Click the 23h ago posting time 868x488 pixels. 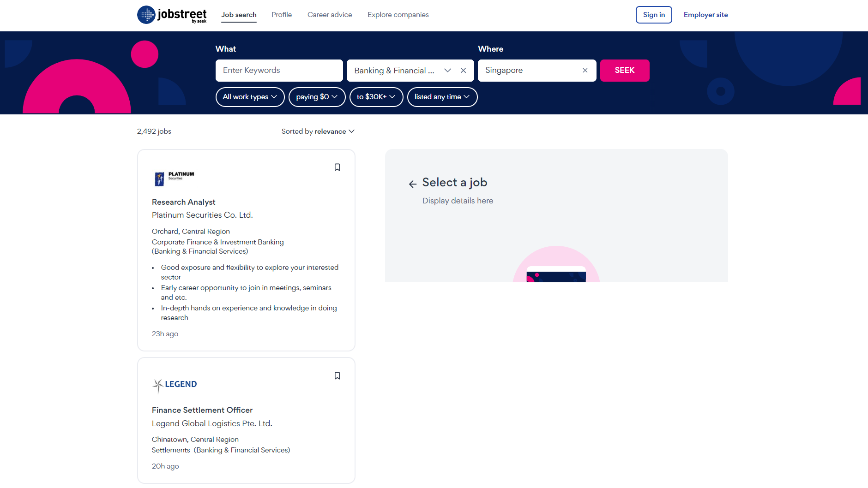(165, 334)
